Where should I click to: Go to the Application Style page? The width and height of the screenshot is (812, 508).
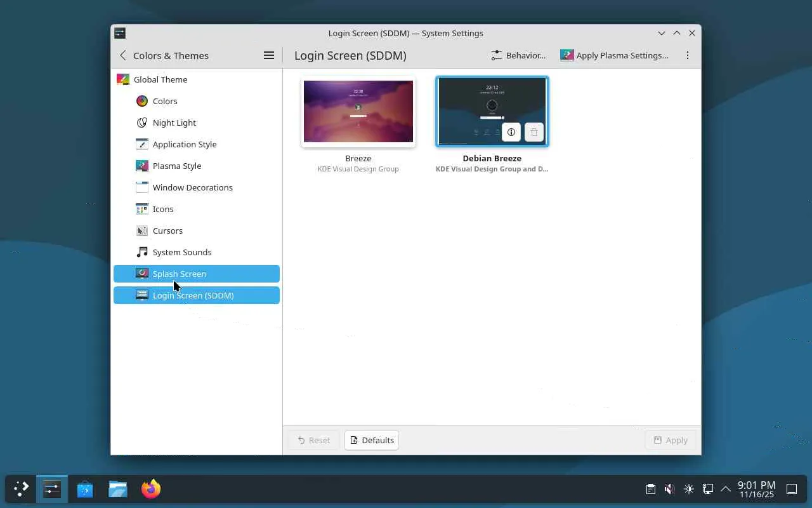click(197, 144)
